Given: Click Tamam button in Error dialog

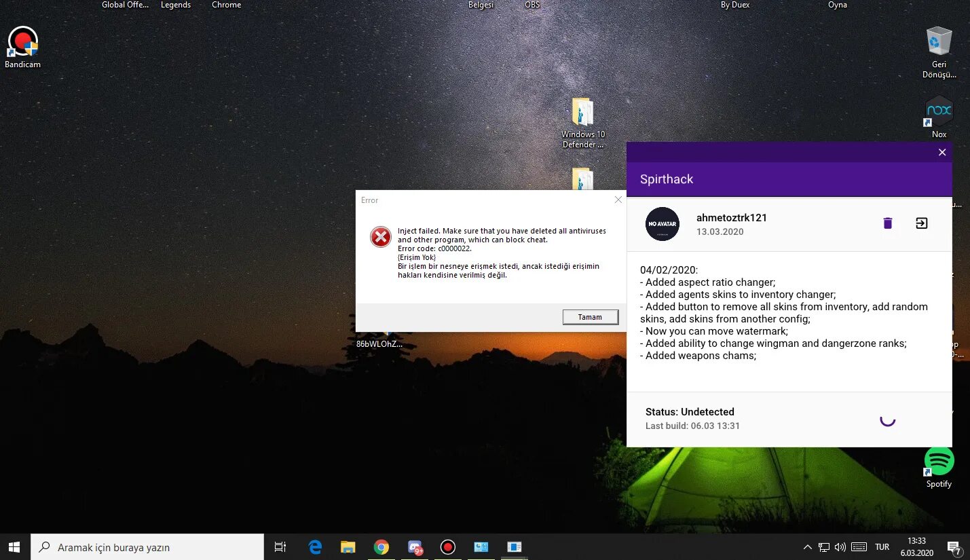Looking at the screenshot, I should [590, 317].
